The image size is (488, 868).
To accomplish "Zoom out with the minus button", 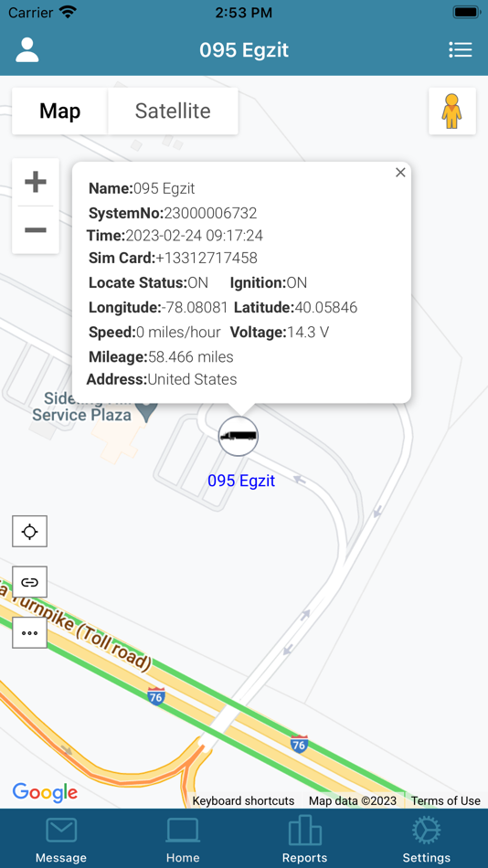I will coord(36,229).
